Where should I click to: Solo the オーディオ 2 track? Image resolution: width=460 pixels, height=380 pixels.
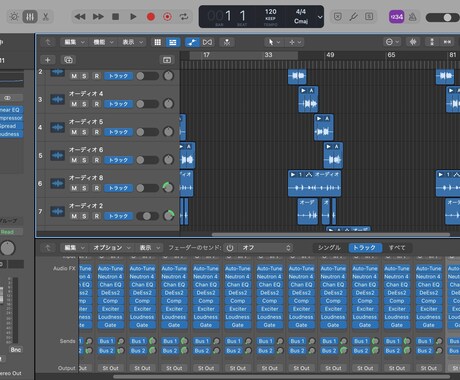pos(84,216)
